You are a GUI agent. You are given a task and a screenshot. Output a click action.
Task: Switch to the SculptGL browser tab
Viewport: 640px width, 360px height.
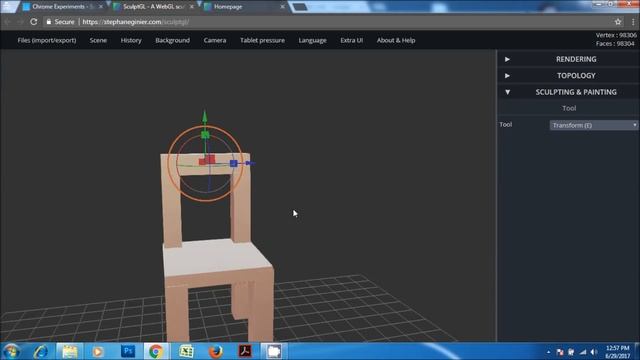(x=151, y=7)
